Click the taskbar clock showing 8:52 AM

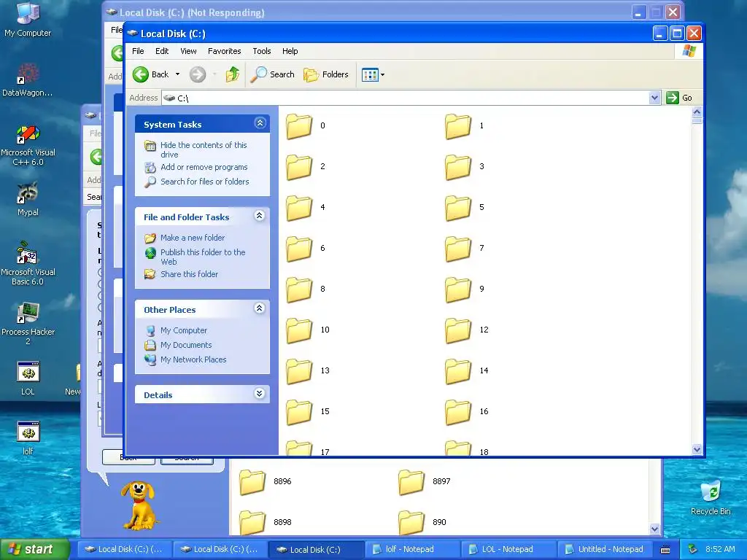pos(720,549)
